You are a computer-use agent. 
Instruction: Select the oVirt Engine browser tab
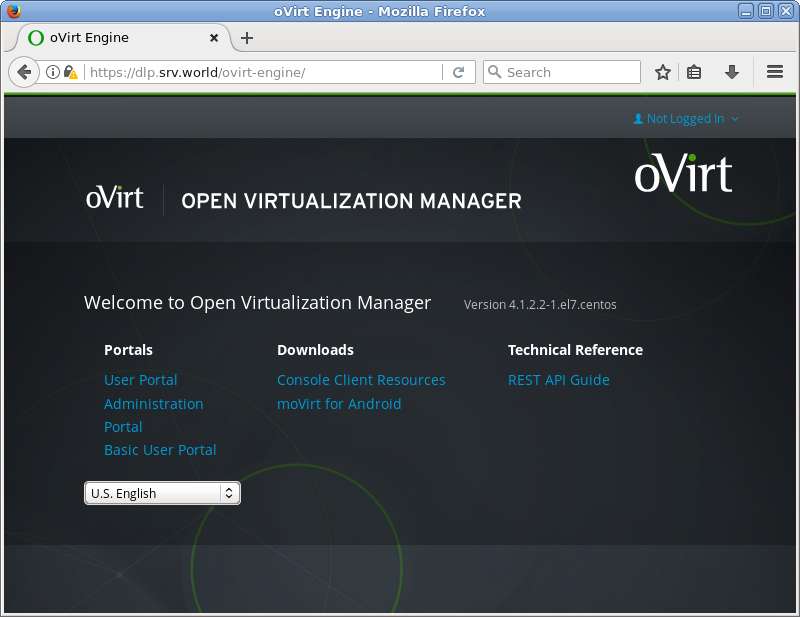[x=120, y=38]
